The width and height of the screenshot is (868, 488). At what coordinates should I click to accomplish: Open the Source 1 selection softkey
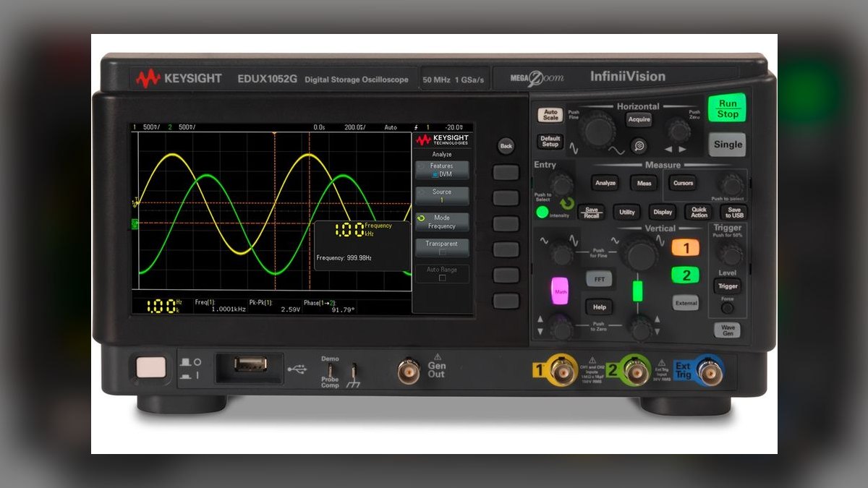point(442,196)
